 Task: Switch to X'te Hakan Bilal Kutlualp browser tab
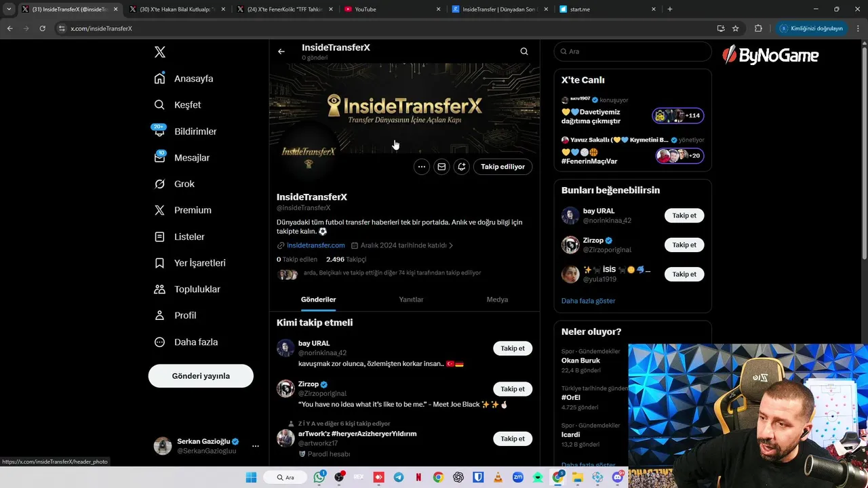[176, 9]
